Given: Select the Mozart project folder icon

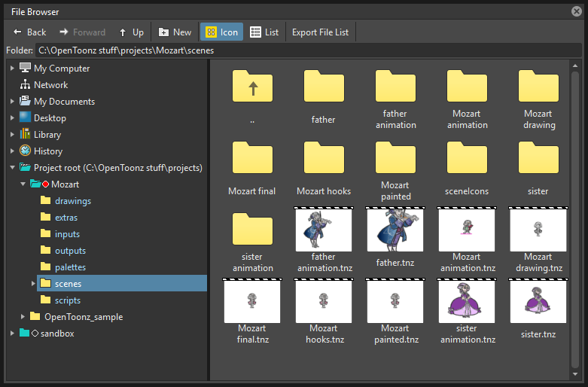Looking at the screenshot, I should pyautogui.click(x=35, y=184).
